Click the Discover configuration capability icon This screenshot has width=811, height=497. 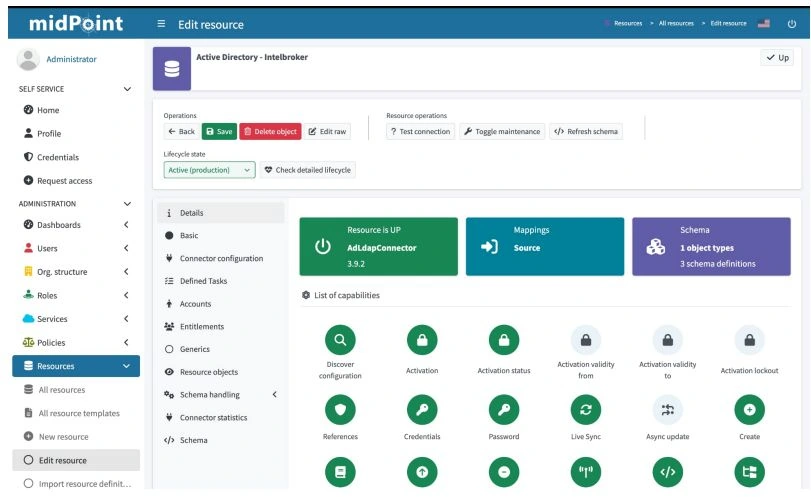[x=340, y=340]
